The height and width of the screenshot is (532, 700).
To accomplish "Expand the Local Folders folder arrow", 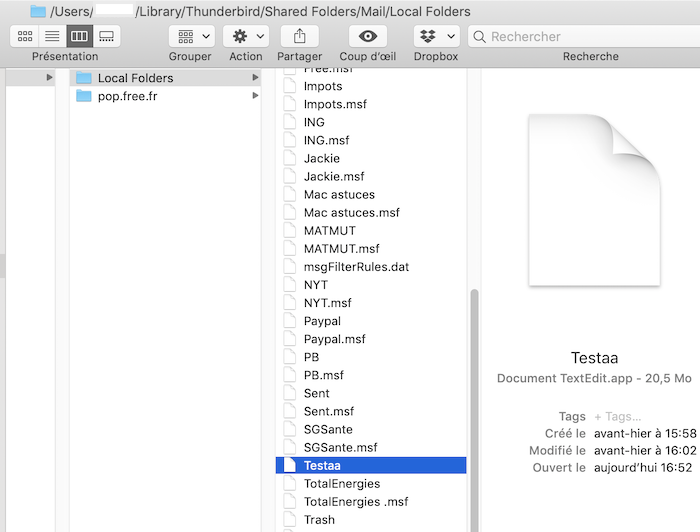I will coord(255,78).
